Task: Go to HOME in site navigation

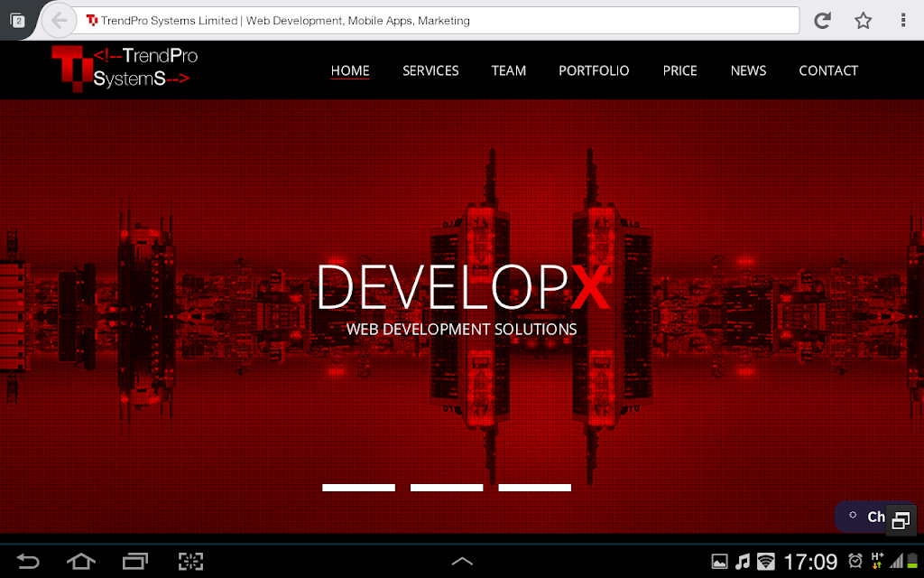Action: click(350, 70)
